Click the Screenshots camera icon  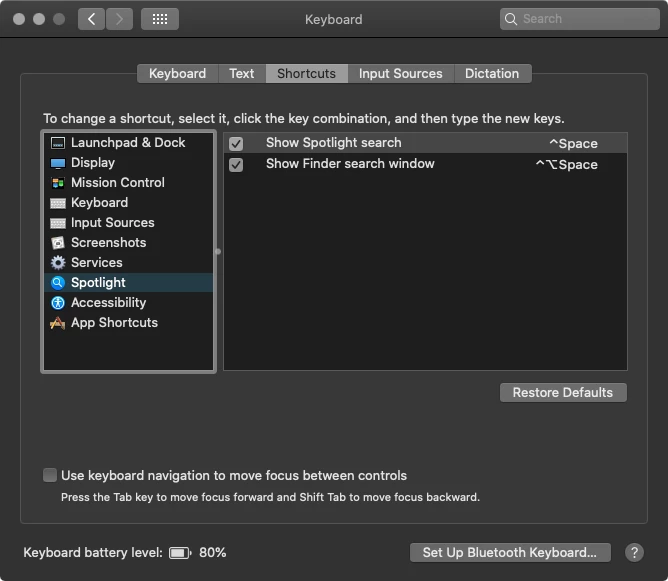point(58,243)
